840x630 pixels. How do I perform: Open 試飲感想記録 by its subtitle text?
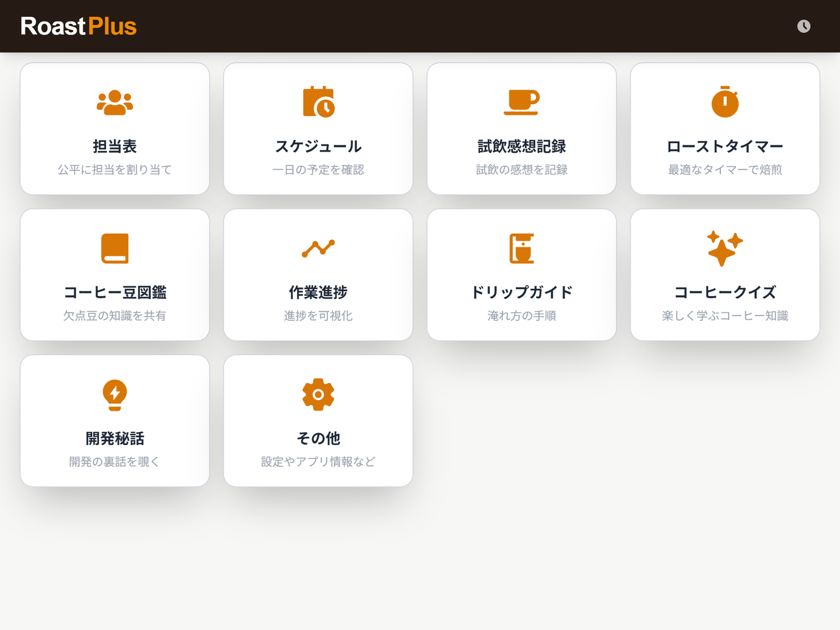[521, 170]
